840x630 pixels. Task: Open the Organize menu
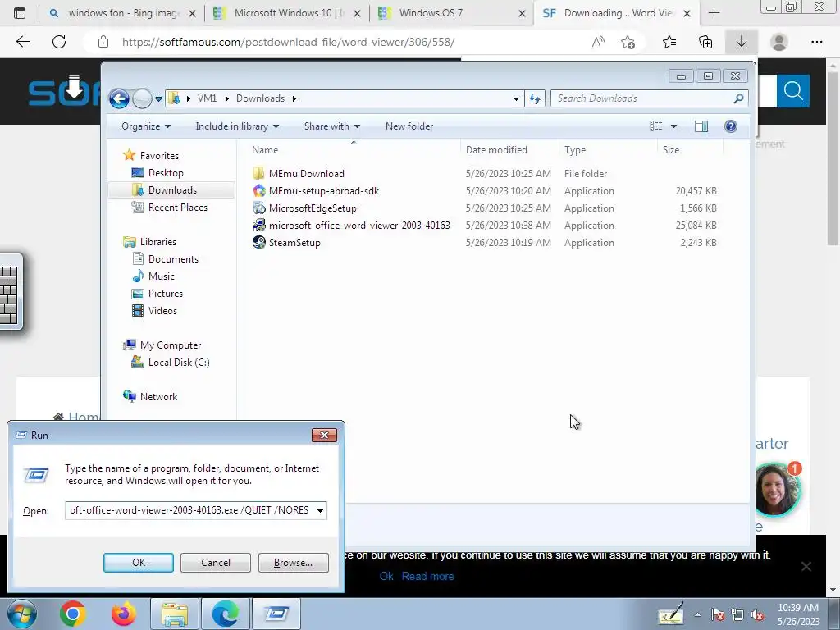(146, 126)
